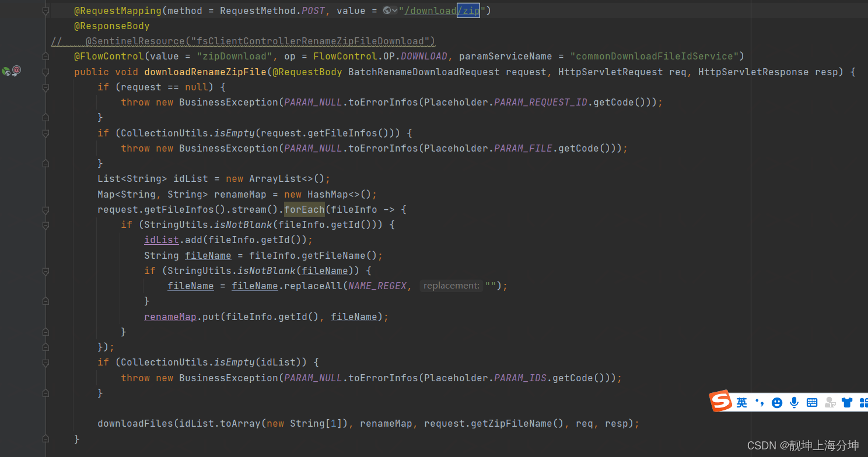Click the PARAM_REQUEST_ID constant
868x457 pixels.
pos(541,102)
